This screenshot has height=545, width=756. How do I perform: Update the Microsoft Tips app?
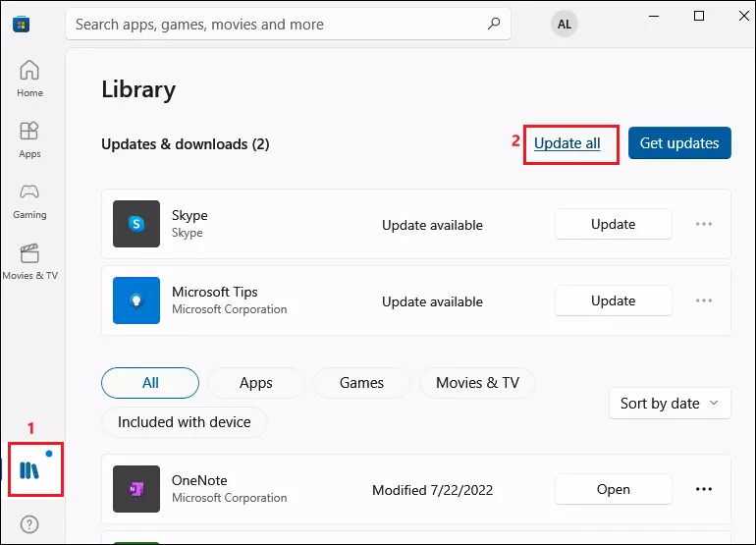[614, 300]
